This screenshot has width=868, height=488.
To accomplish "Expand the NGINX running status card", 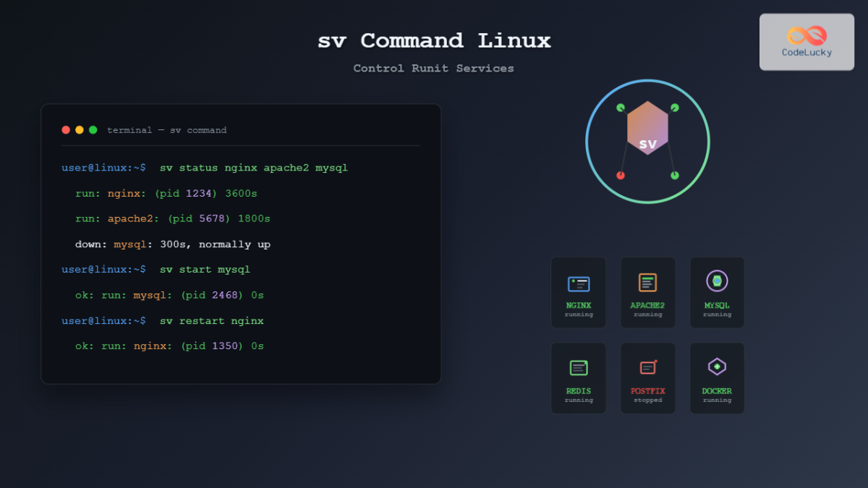I will pyautogui.click(x=578, y=292).
